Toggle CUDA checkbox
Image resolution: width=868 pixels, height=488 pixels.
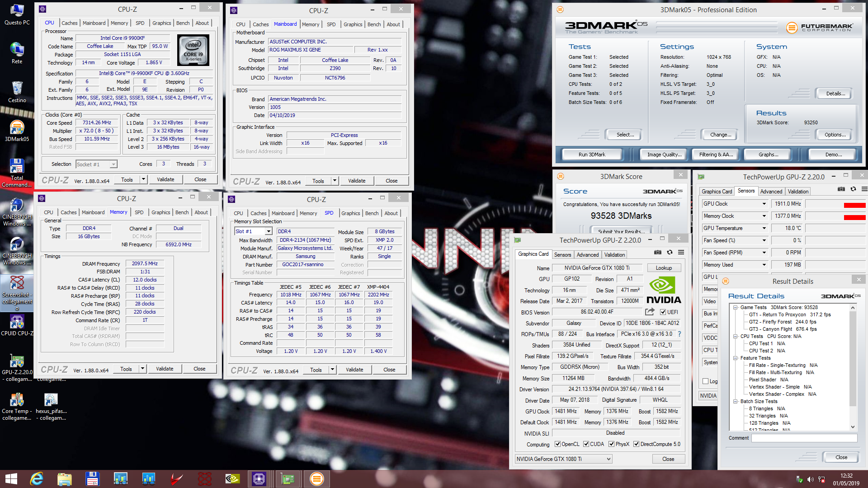(x=586, y=444)
